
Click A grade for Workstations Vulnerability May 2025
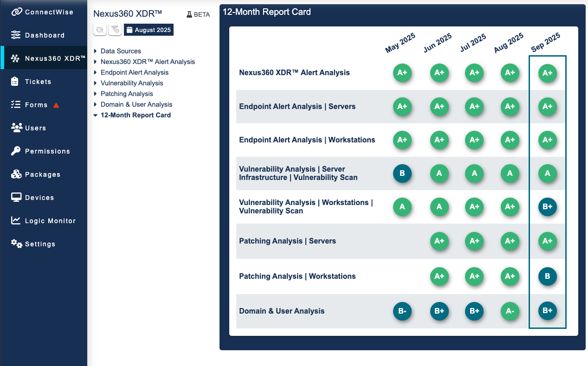pos(402,207)
